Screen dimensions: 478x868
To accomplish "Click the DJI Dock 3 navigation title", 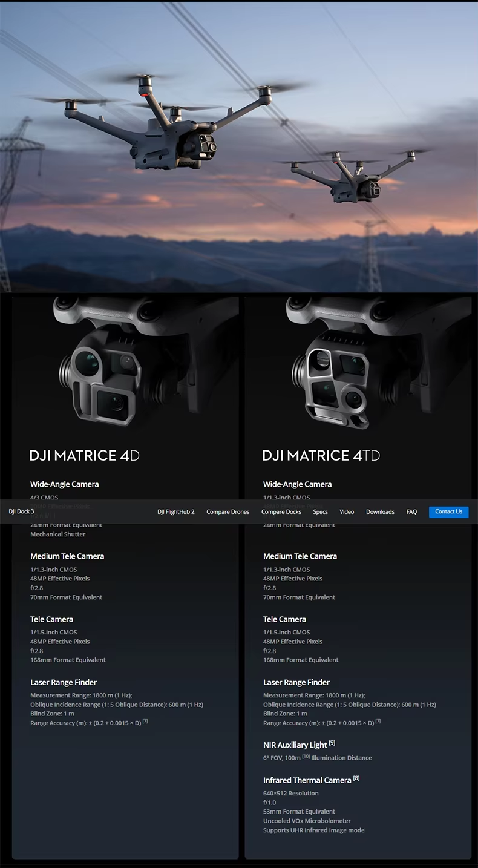I will (x=21, y=511).
